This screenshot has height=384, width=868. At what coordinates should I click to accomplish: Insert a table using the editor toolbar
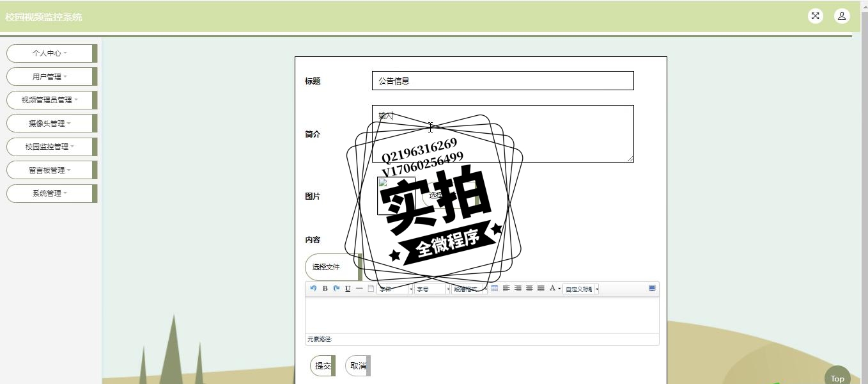click(x=495, y=289)
